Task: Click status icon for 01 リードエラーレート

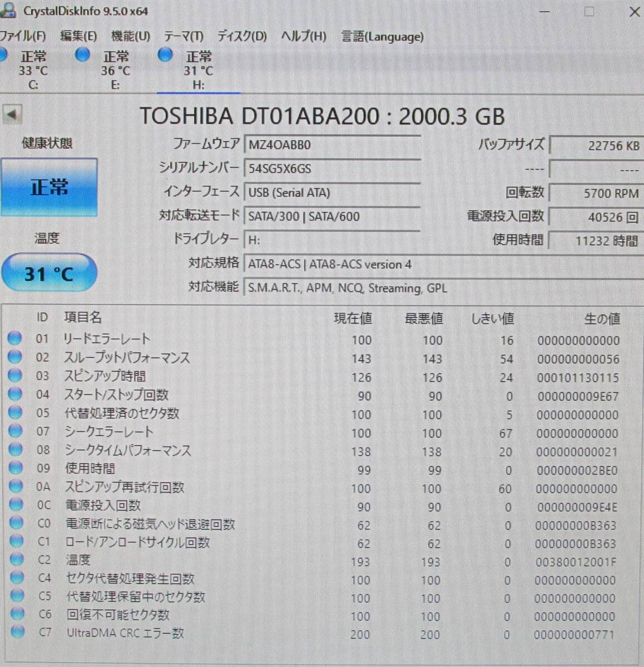Action: pyautogui.click(x=15, y=338)
